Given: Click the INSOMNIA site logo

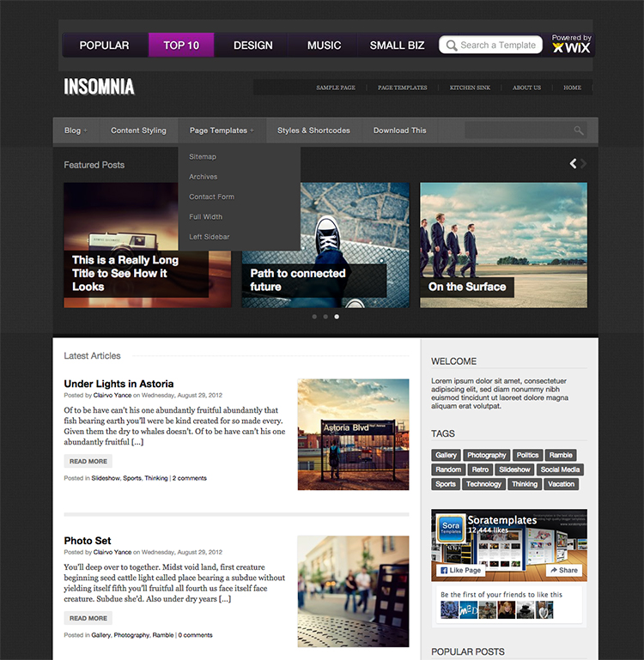Looking at the screenshot, I should [99, 87].
